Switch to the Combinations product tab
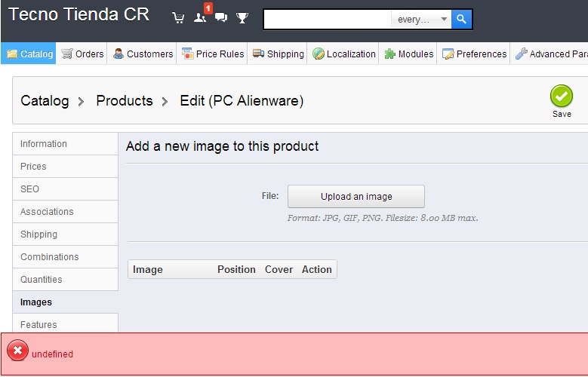The width and height of the screenshot is (588, 377). (x=65, y=256)
